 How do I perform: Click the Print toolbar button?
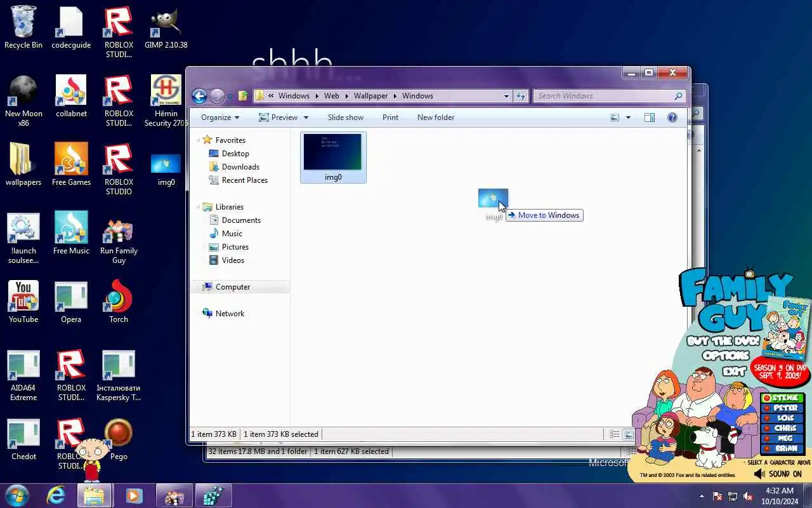[390, 117]
